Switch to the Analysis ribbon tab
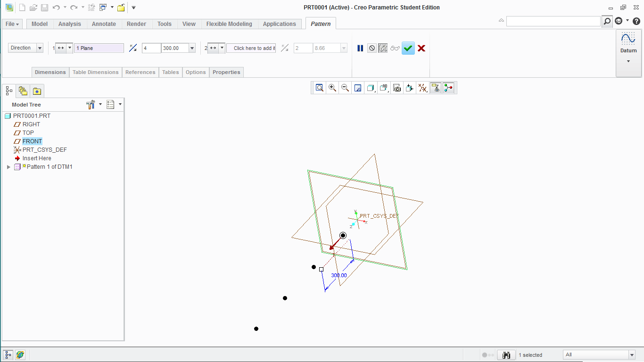644x362 pixels. pyautogui.click(x=70, y=24)
